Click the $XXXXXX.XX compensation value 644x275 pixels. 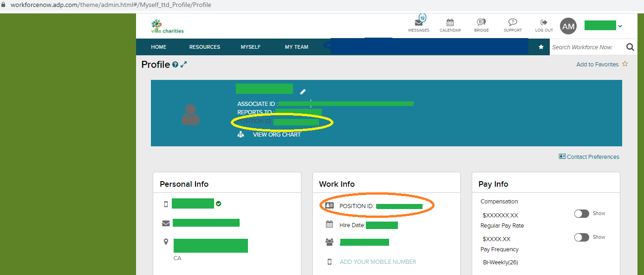tap(500, 216)
